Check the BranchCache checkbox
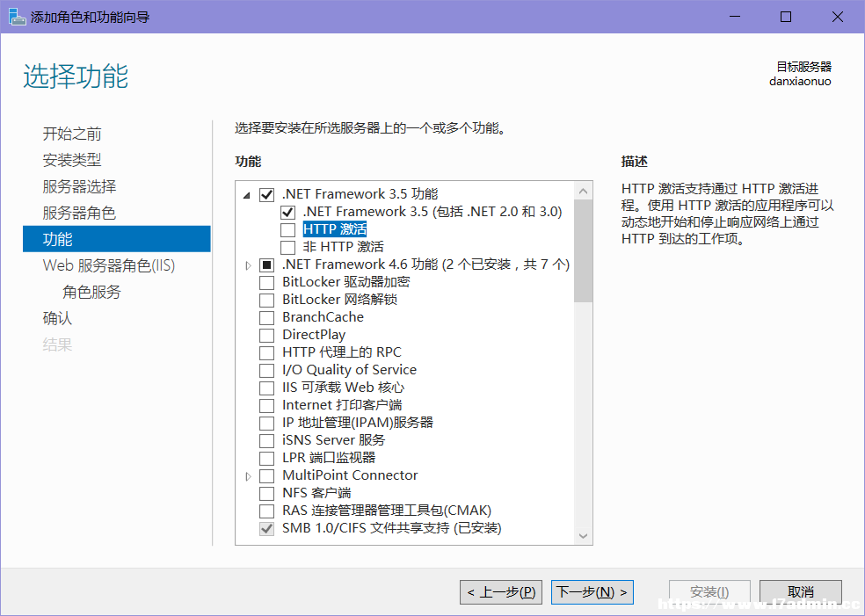This screenshot has height=616, width=865. coord(267,317)
